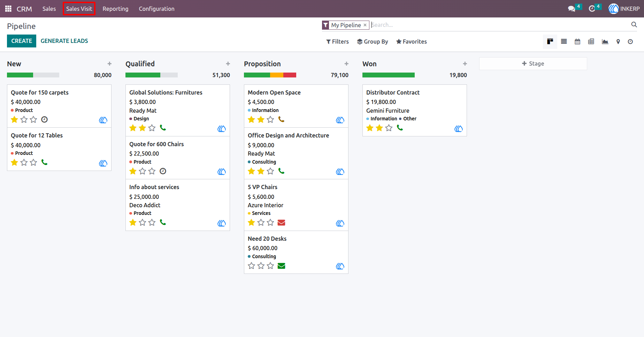The width and height of the screenshot is (644, 337).
Task: Switch to Pivot table view
Action: (x=591, y=42)
